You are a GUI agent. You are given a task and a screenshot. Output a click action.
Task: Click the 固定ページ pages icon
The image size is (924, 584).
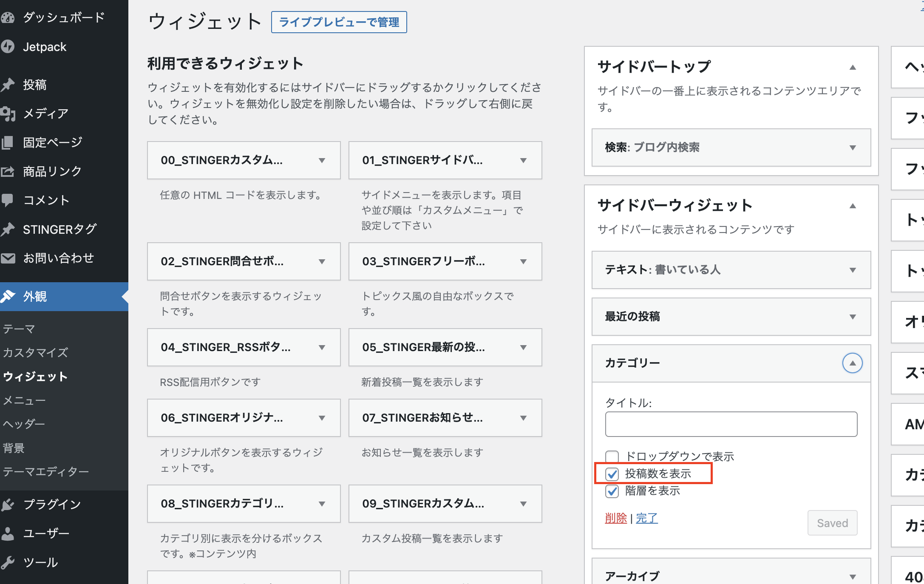coord(8,142)
